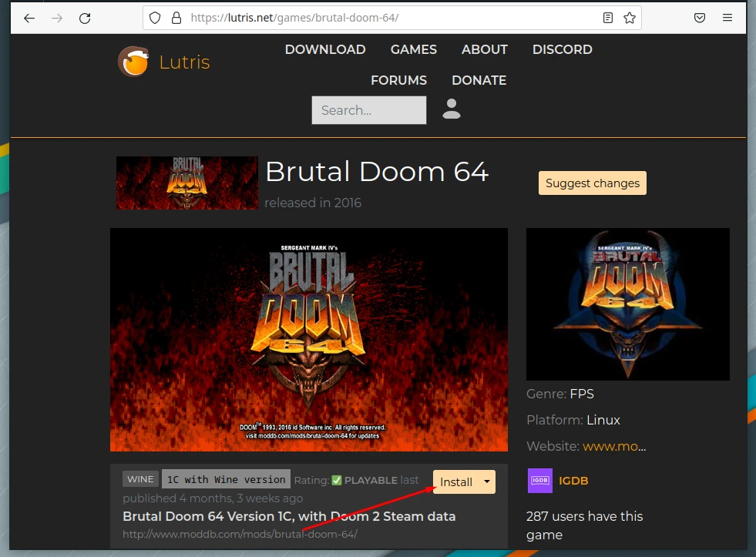This screenshot has width=756, height=557.
Task: Open the browser hamburger menu
Action: click(727, 18)
